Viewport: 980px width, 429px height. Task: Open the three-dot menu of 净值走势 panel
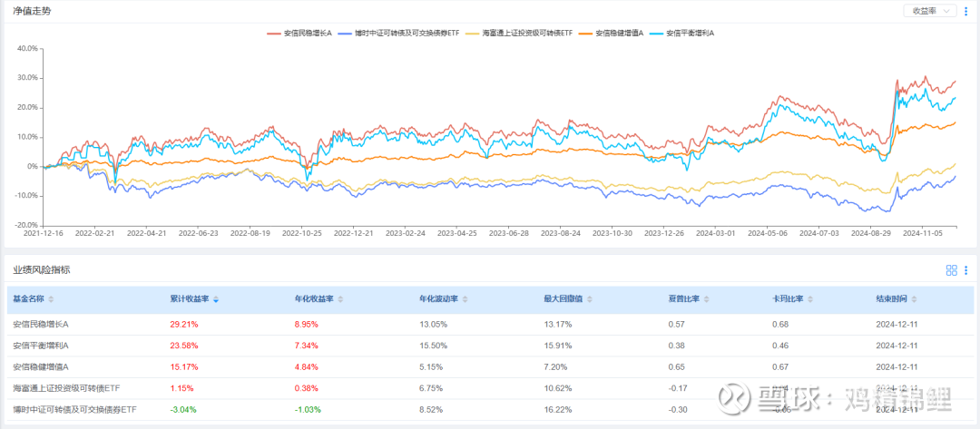[965, 11]
